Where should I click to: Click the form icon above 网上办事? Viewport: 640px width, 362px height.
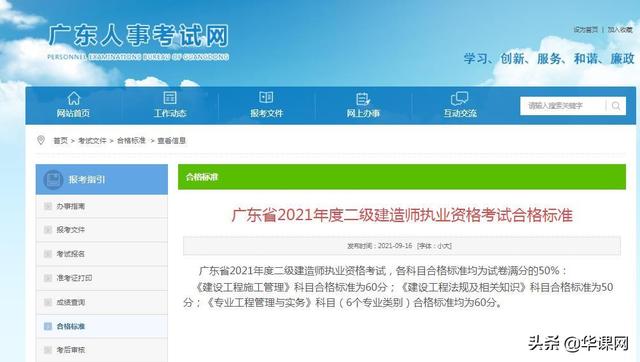point(363,98)
